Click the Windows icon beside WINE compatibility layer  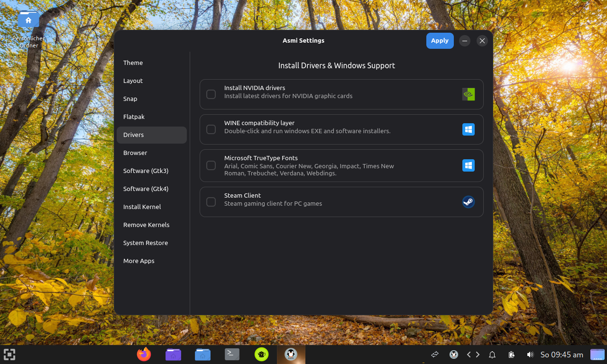tap(468, 129)
